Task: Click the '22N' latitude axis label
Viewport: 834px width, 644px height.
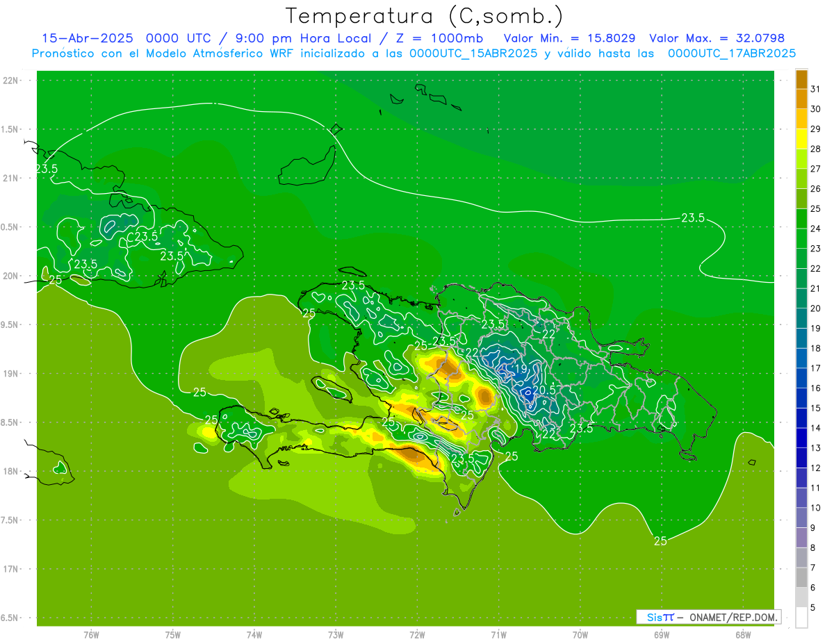Action: click(x=10, y=81)
